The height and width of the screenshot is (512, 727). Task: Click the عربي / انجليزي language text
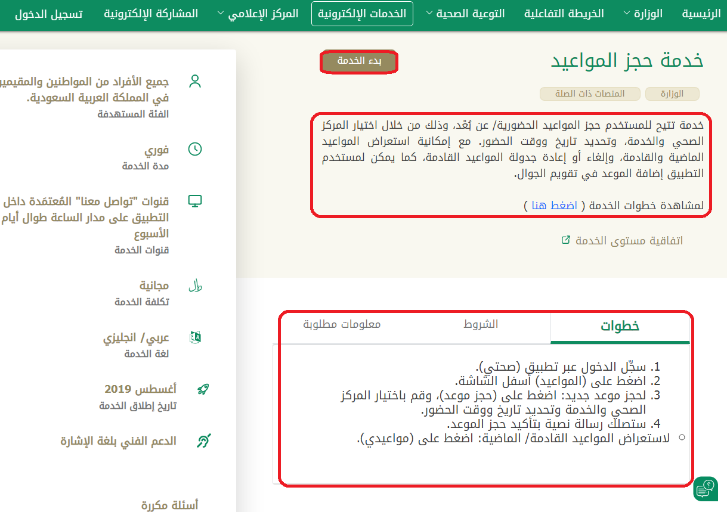[x=136, y=337]
